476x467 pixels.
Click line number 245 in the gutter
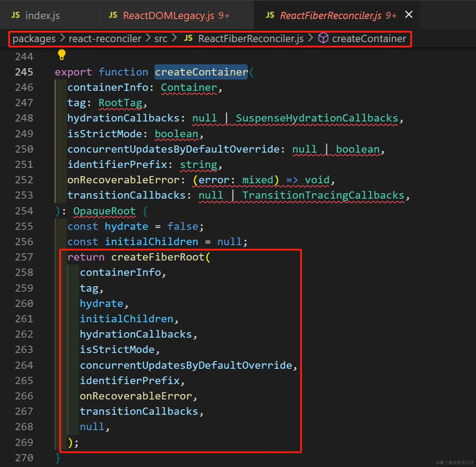pos(24,72)
